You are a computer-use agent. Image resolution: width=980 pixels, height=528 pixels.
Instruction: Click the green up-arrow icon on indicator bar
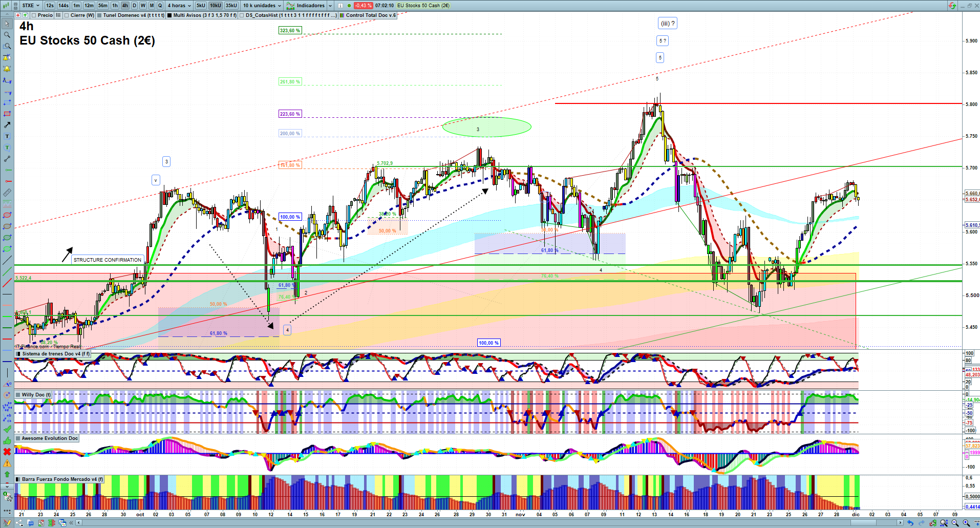coord(25,15)
